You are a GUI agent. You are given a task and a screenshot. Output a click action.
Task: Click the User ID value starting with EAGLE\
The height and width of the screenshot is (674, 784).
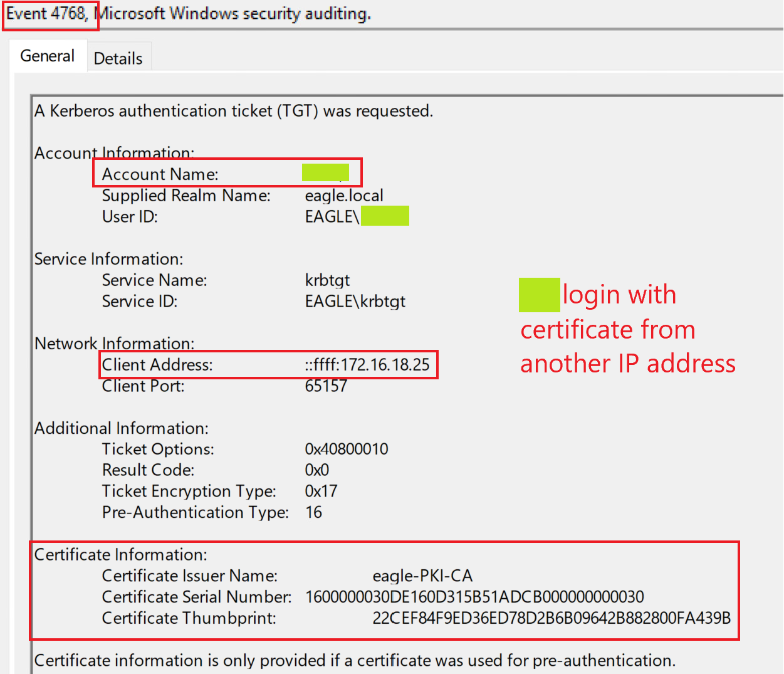pos(356,216)
